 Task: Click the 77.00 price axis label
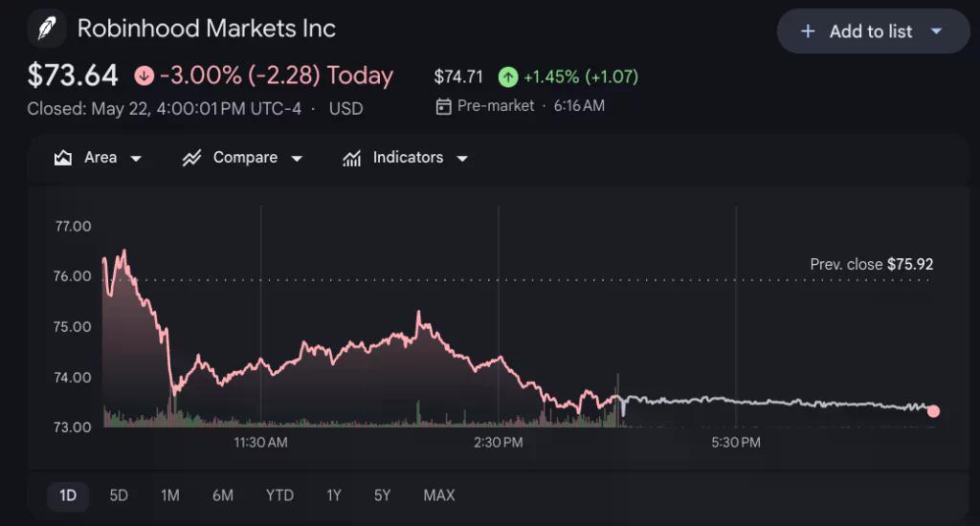pos(73,226)
